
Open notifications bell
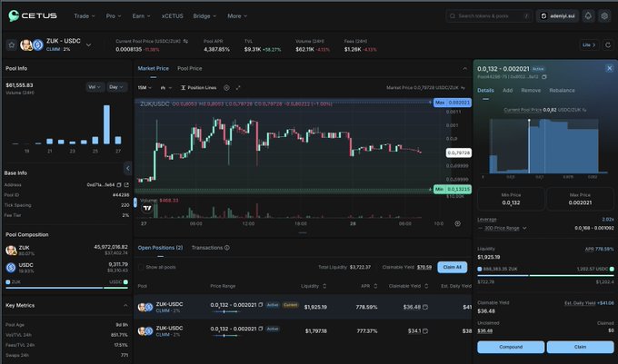pos(588,15)
